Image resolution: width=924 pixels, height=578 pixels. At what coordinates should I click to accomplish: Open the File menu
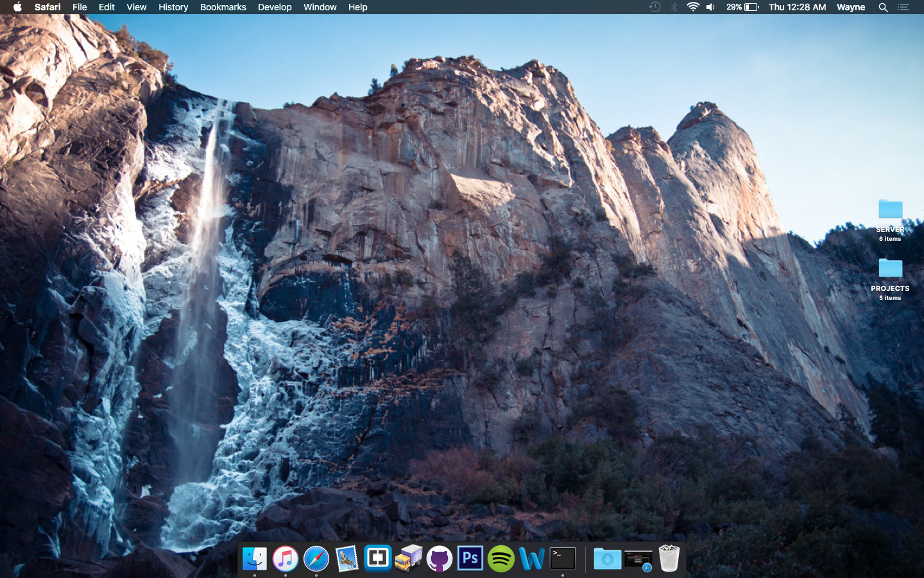coord(80,7)
